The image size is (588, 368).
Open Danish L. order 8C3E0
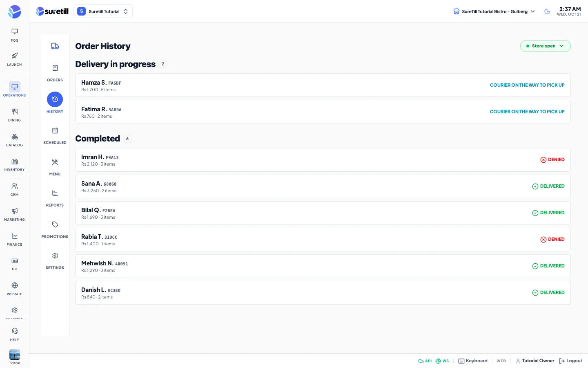(323, 293)
